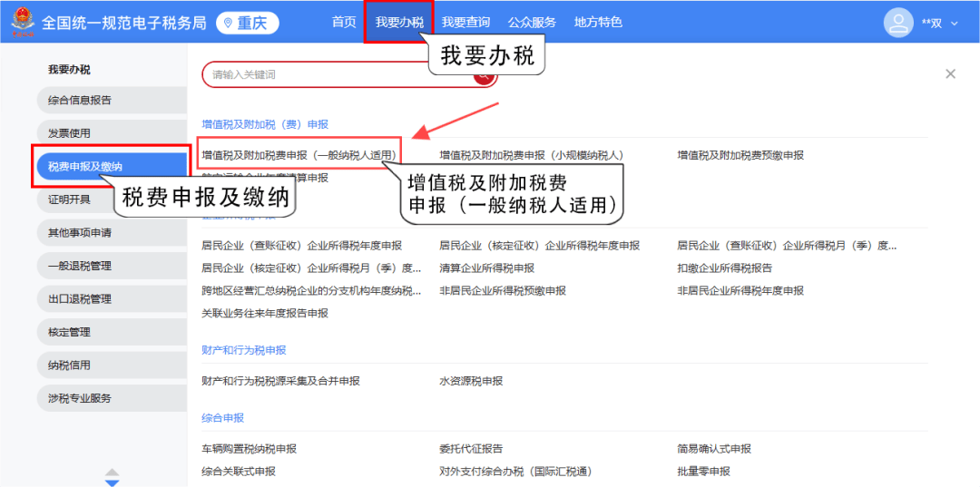Open the 我要办税 tab

(x=399, y=23)
